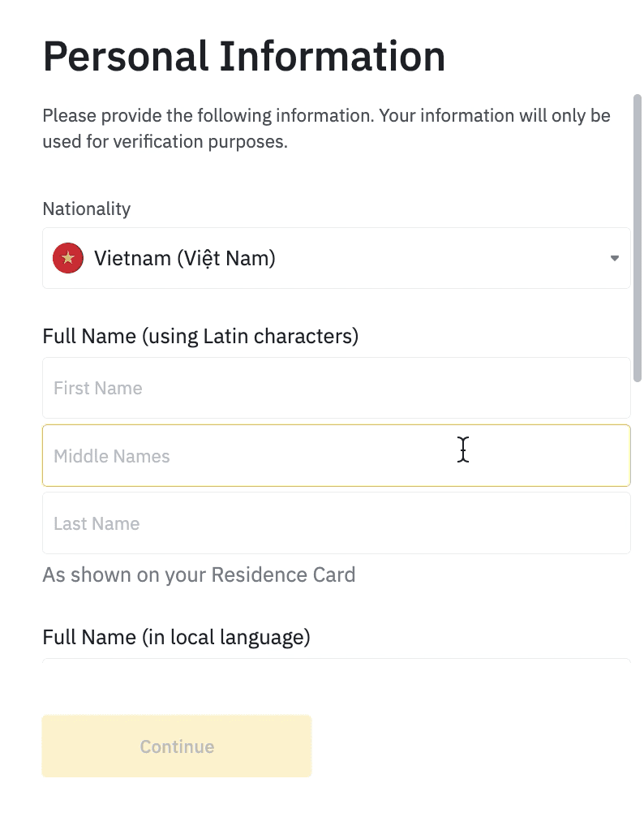The width and height of the screenshot is (644, 826).
Task: Click the "Full Name (in local language)" label
Action: [176, 637]
